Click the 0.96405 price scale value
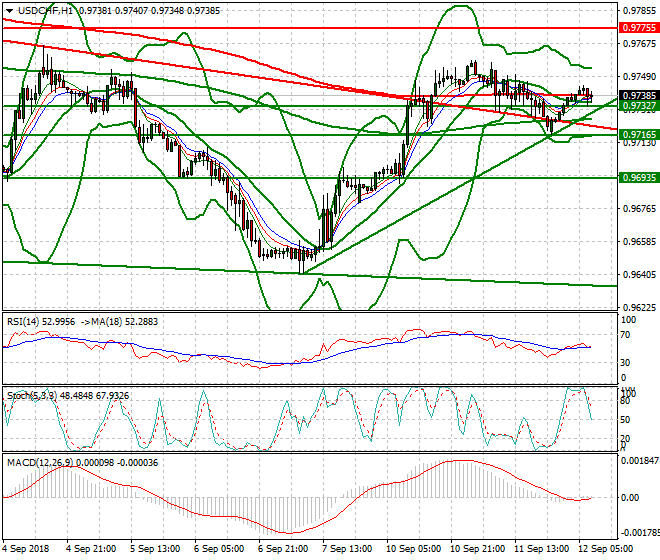Image resolution: width=660 pixels, height=560 pixels. point(640,275)
